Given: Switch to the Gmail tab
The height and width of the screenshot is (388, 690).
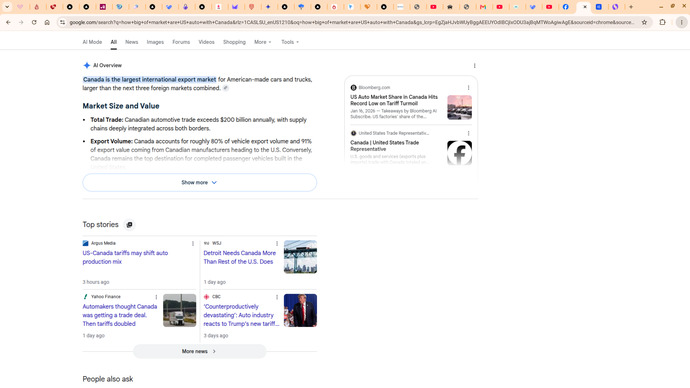Looking at the screenshot, I should [x=483, y=7].
